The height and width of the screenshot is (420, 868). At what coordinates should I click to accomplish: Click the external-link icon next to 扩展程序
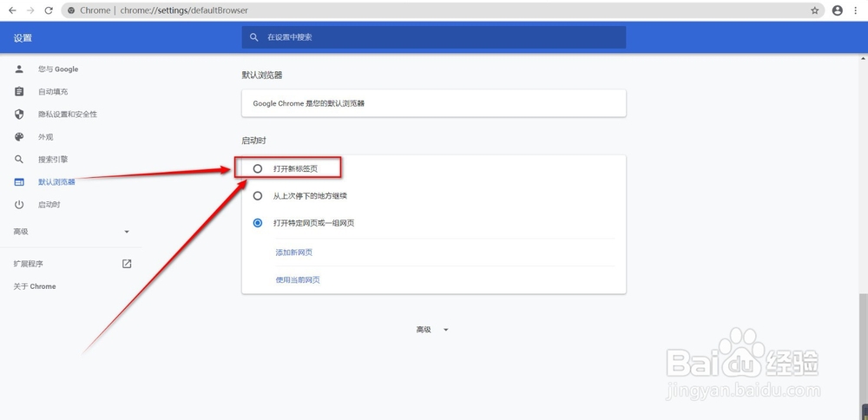[127, 264]
